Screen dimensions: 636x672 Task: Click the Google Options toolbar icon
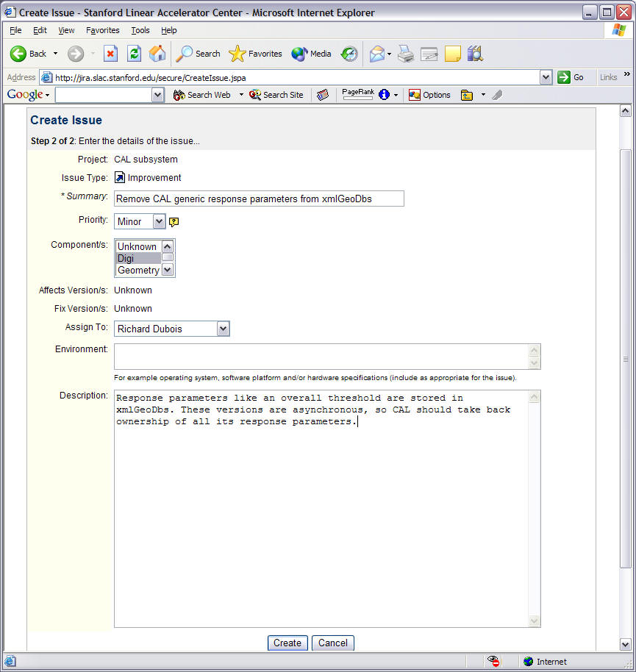[x=429, y=95]
